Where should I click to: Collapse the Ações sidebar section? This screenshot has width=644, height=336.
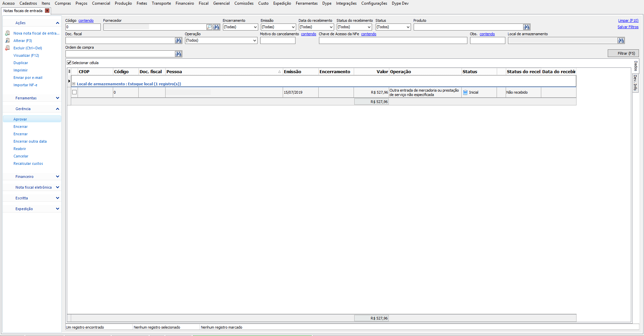pyautogui.click(x=57, y=23)
